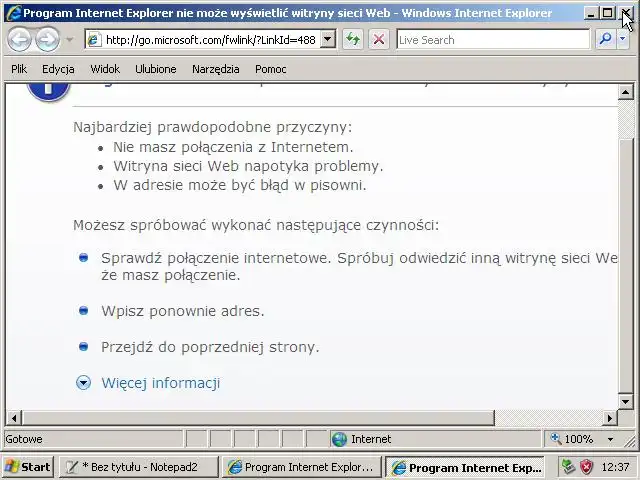This screenshot has height=480, width=640.
Task: Click the Internet zone globe icon
Action: point(339,439)
